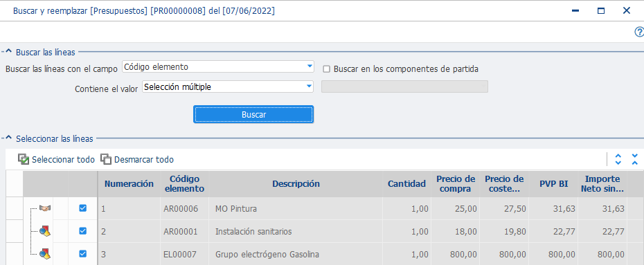Click the Buscar button

coord(253,114)
